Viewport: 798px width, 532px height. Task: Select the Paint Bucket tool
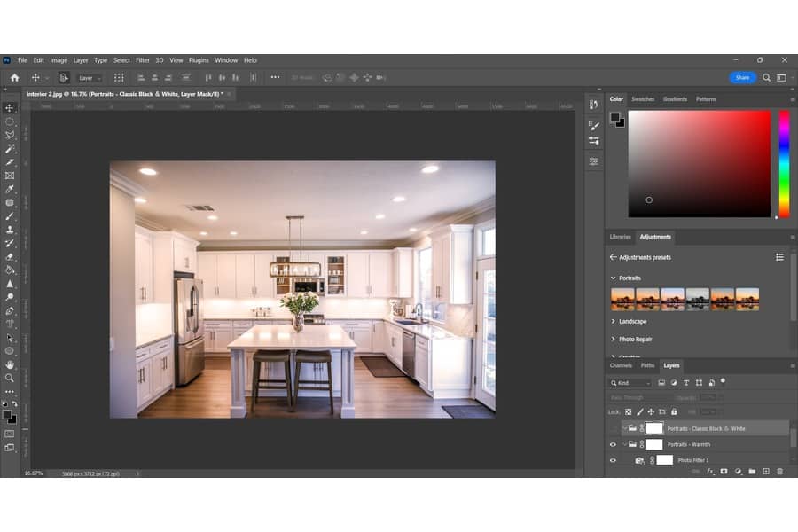(x=10, y=270)
